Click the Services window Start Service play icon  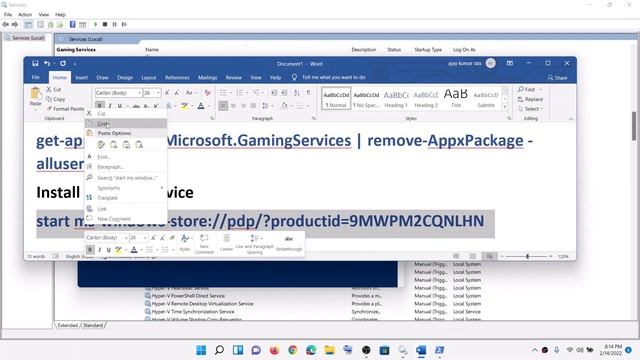point(96,24)
